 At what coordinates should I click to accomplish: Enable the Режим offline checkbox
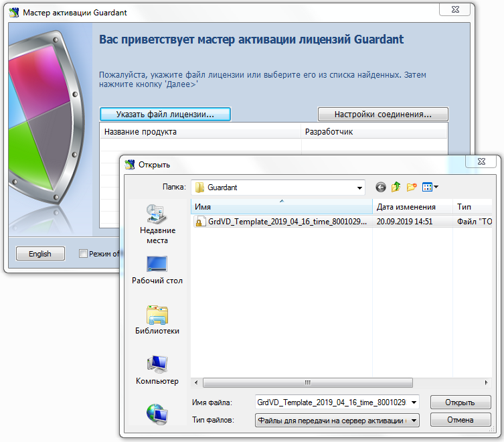(83, 254)
